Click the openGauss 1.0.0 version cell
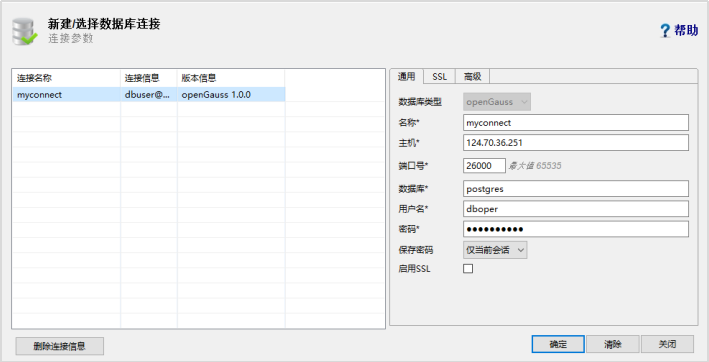 231,94
